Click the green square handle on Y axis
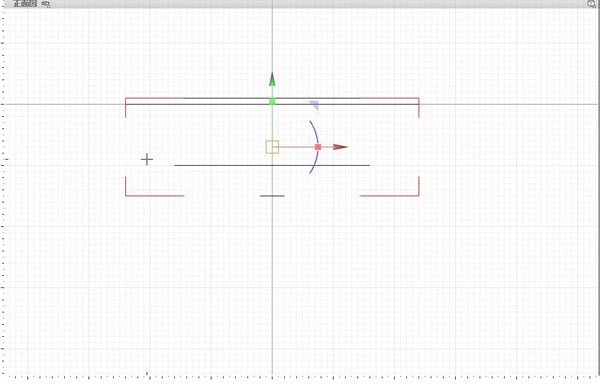Viewport: 600px width, 384px height. tap(272, 101)
